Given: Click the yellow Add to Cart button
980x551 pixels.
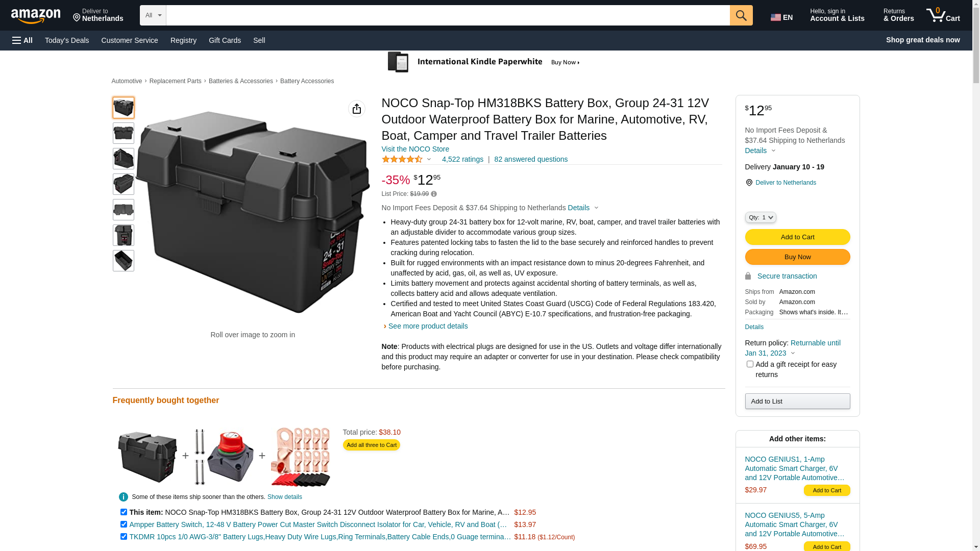Looking at the screenshot, I should pos(797,237).
